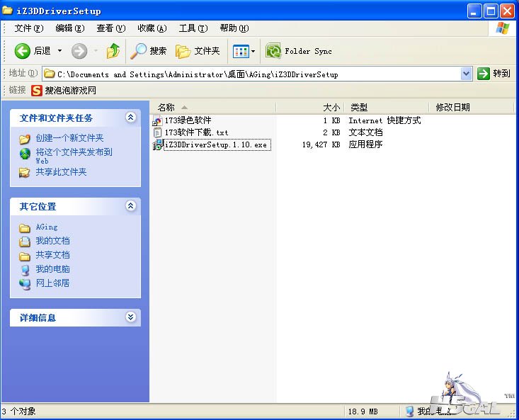Expand the address bar dropdown arrow
Image resolution: width=519 pixels, height=420 pixels.
coord(466,74)
